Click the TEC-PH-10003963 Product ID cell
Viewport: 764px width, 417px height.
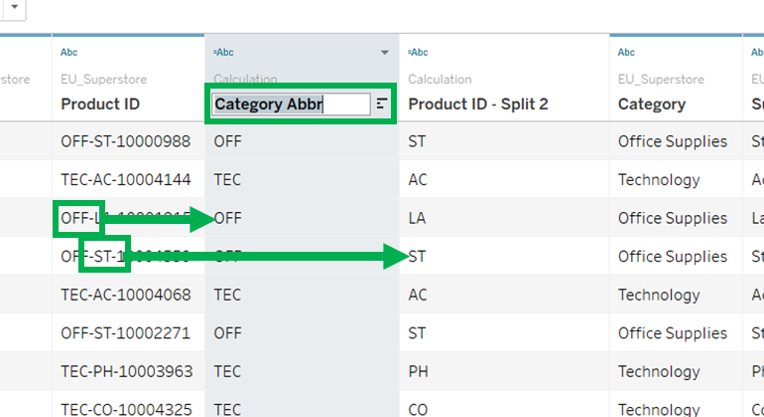(x=125, y=372)
